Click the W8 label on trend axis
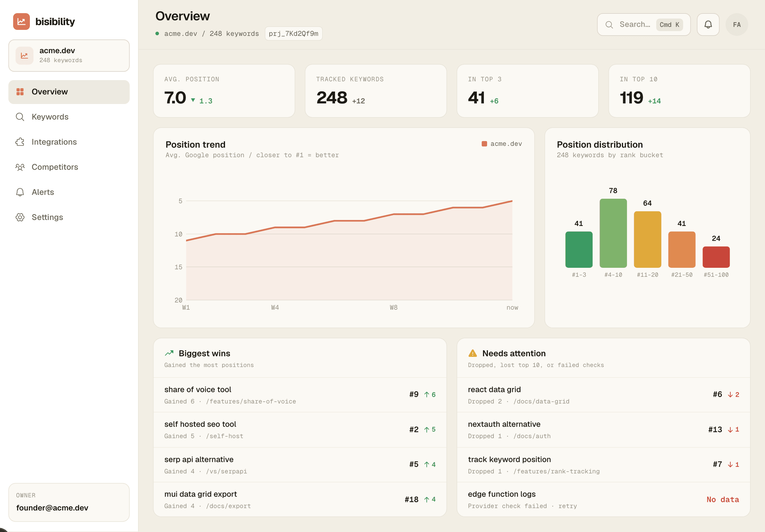765x532 pixels. [x=394, y=308]
